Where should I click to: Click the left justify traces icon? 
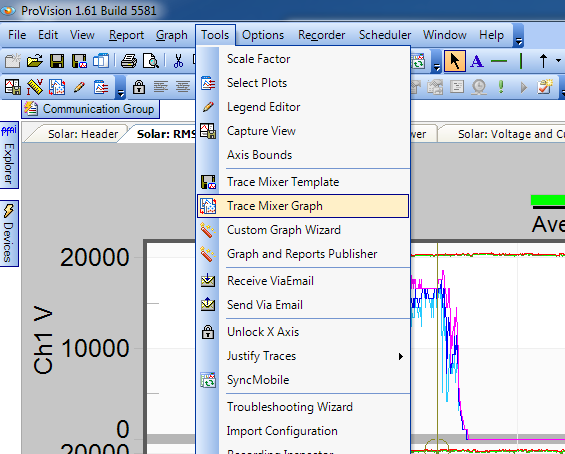click(161, 87)
